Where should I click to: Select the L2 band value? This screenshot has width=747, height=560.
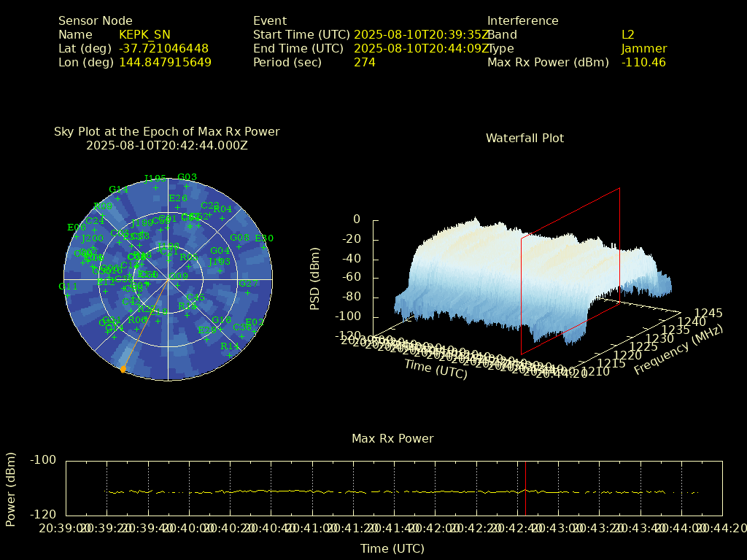pyautogui.click(x=627, y=35)
